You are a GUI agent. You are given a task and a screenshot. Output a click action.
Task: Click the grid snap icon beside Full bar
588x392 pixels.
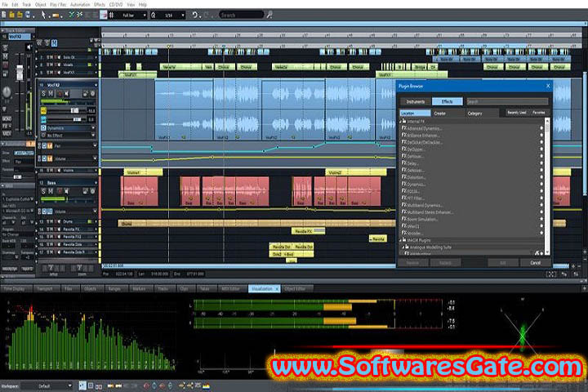point(111,15)
